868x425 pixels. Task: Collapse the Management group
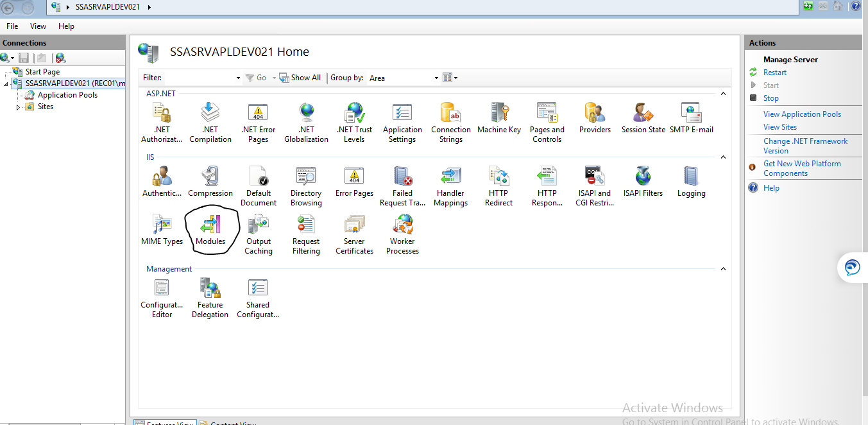pyautogui.click(x=723, y=269)
